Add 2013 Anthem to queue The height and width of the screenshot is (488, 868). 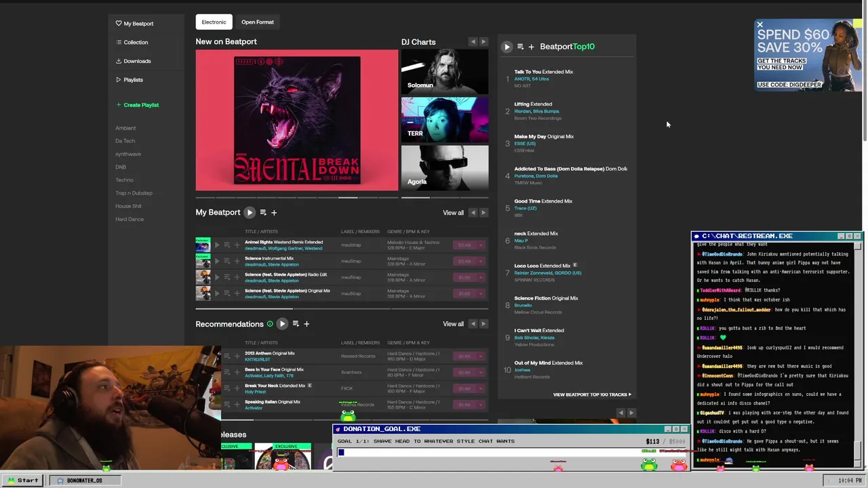coord(227,356)
